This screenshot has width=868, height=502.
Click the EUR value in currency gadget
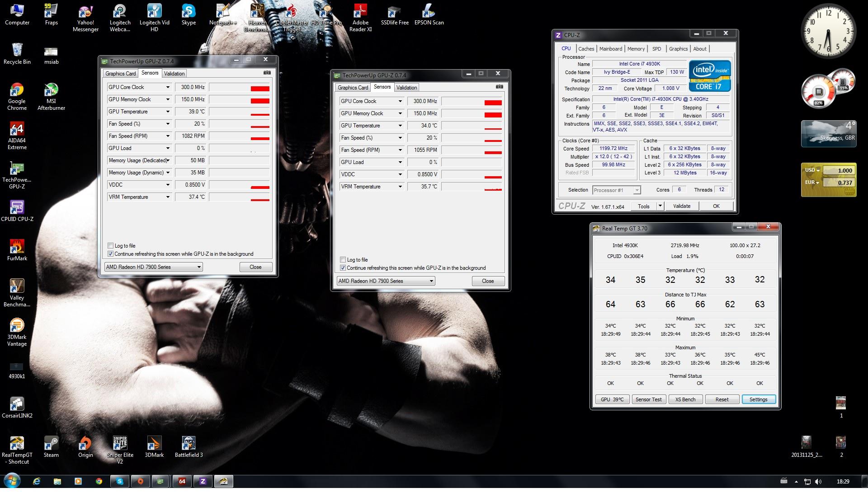click(x=838, y=183)
